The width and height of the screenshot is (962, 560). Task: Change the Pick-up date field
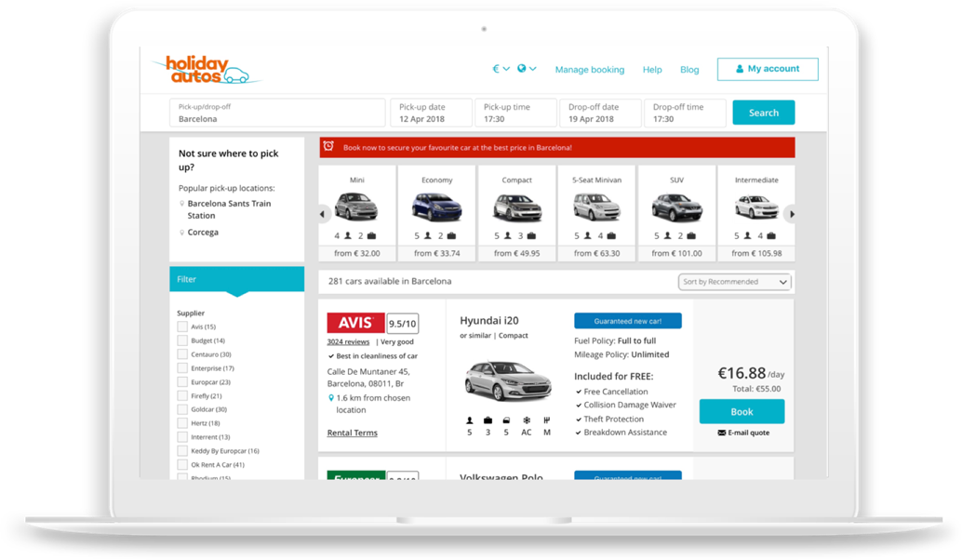[432, 113]
